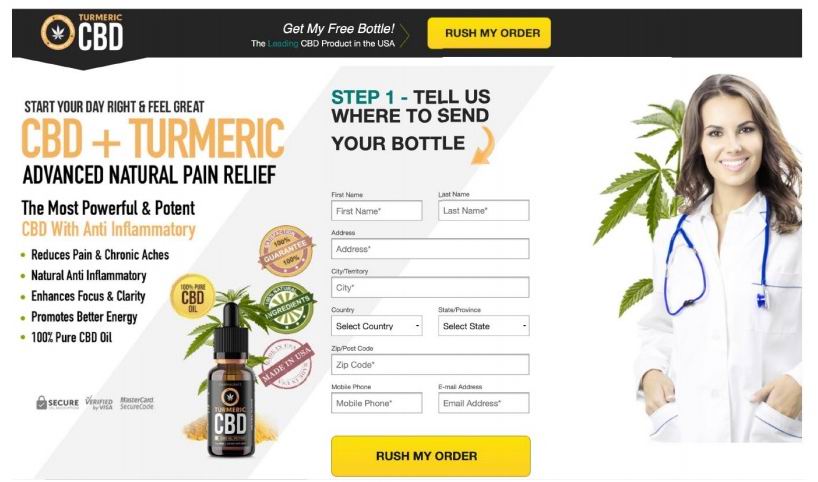This screenshot has width=818, height=482.
Task: Submit form with bottom Rush My Order button
Action: tap(431, 455)
